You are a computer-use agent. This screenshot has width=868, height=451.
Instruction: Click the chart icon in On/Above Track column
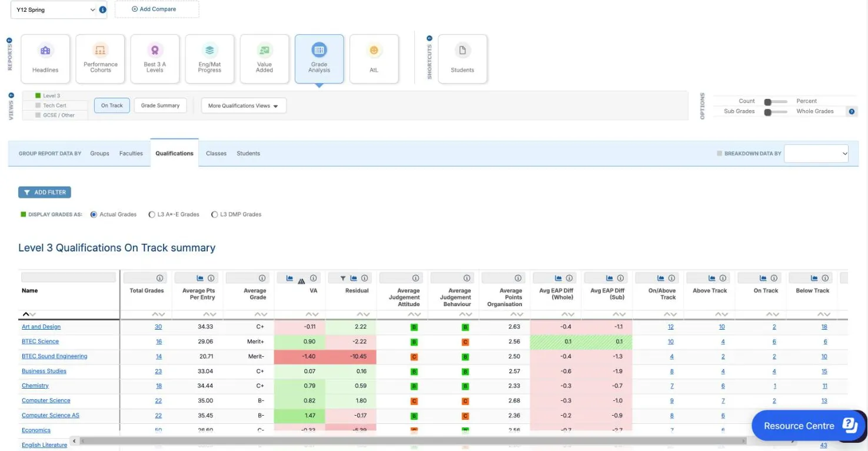[661, 278]
